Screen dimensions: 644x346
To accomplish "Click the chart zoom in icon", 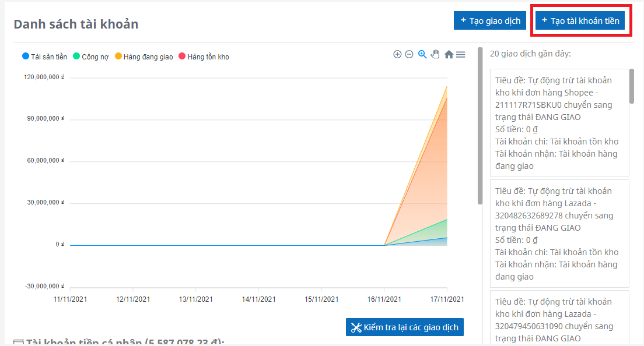I will 397,54.
